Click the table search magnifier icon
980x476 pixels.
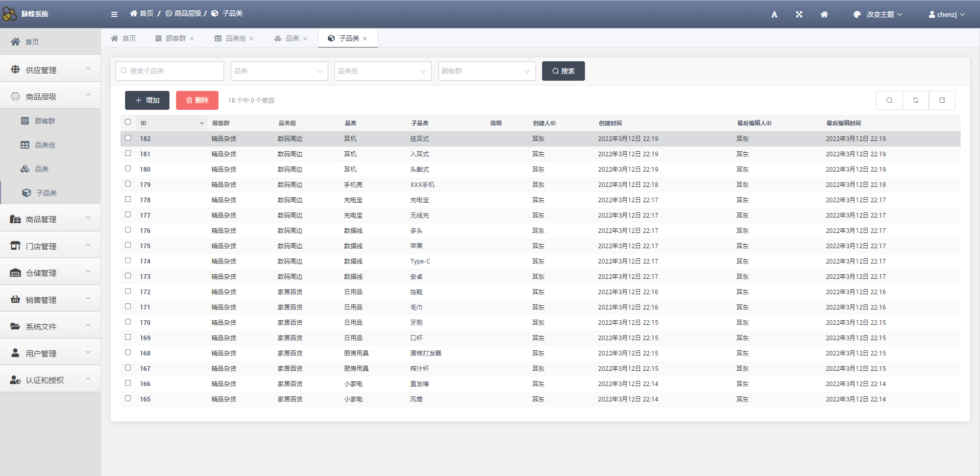click(x=889, y=101)
